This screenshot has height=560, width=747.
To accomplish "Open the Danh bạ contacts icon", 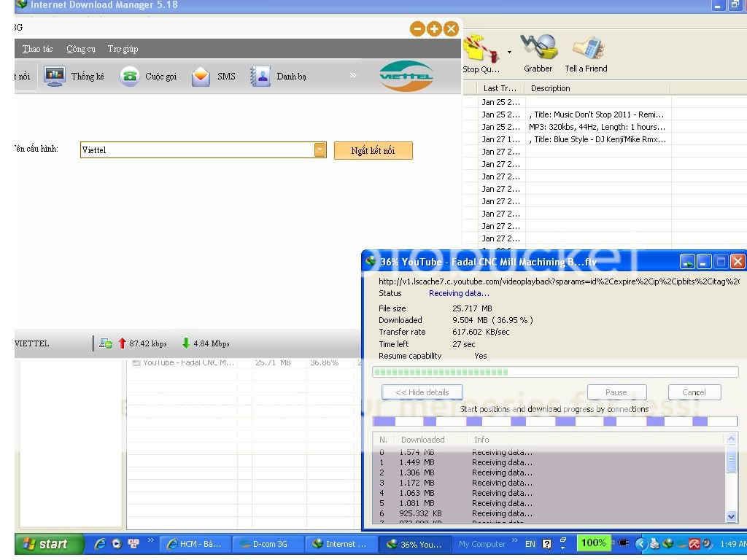I will click(260, 76).
